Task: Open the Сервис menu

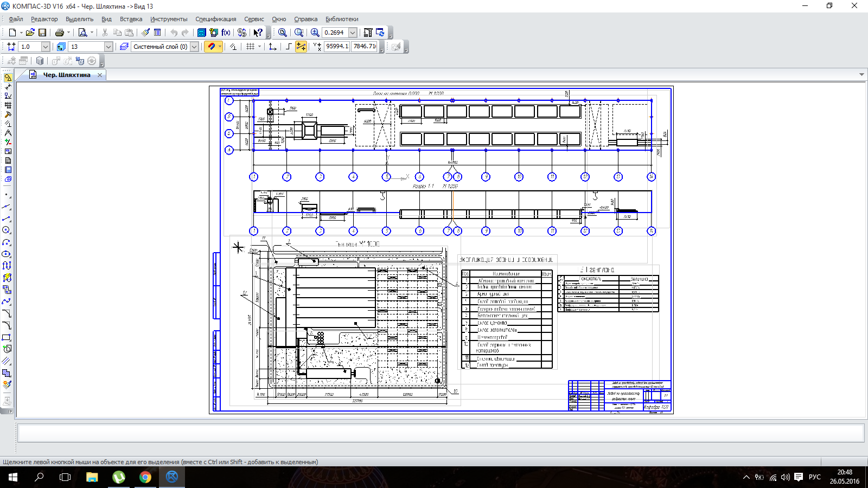Action: [254, 19]
